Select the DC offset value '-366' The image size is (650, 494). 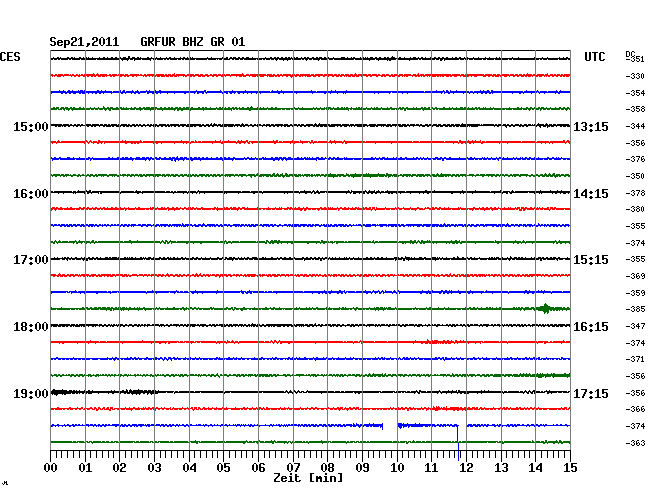[635, 409]
